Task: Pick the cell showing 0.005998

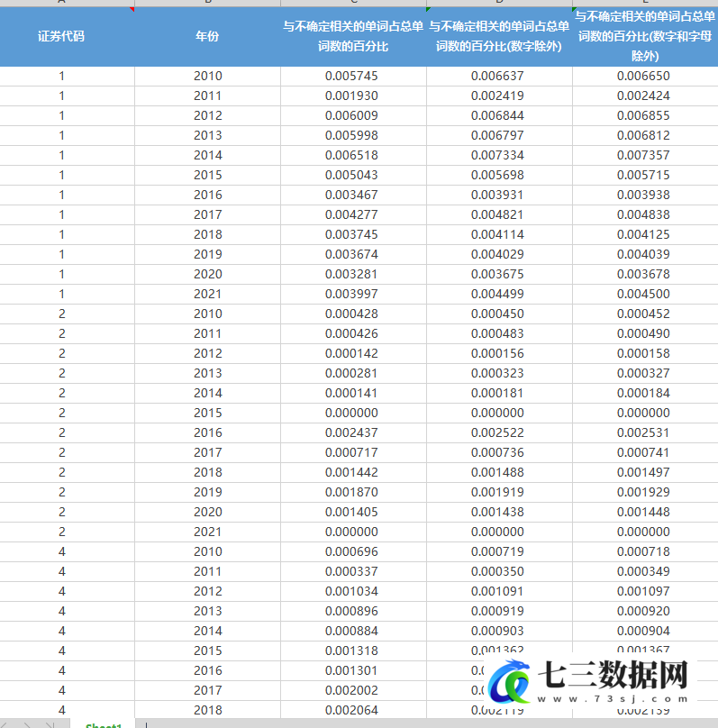Action: pos(353,135)
